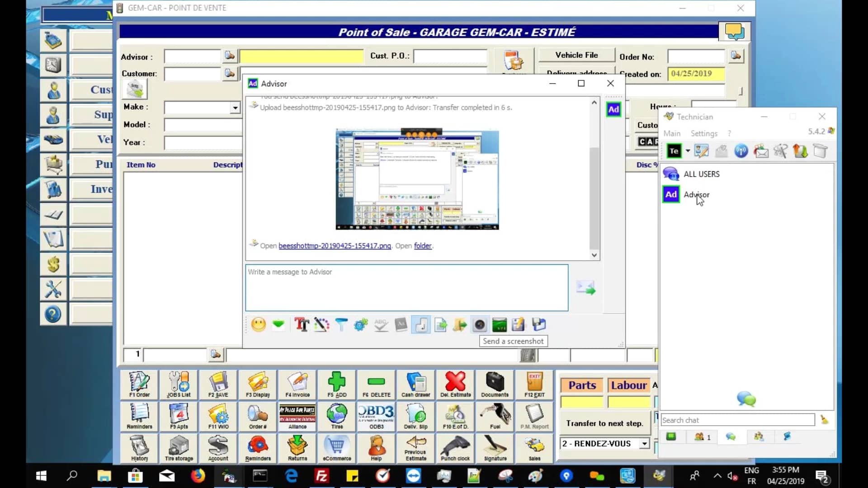868x488 pixels.
Task: Click the Punch clock icon
Action: (455, 448)
